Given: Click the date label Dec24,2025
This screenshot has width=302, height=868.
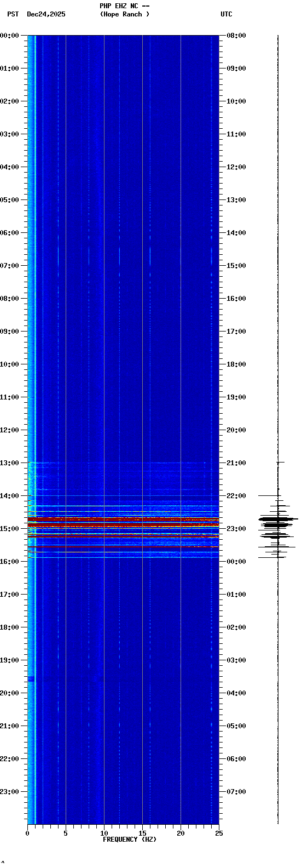Looking at the screenshot, I should pyautogui.click(x=46, y=14).
